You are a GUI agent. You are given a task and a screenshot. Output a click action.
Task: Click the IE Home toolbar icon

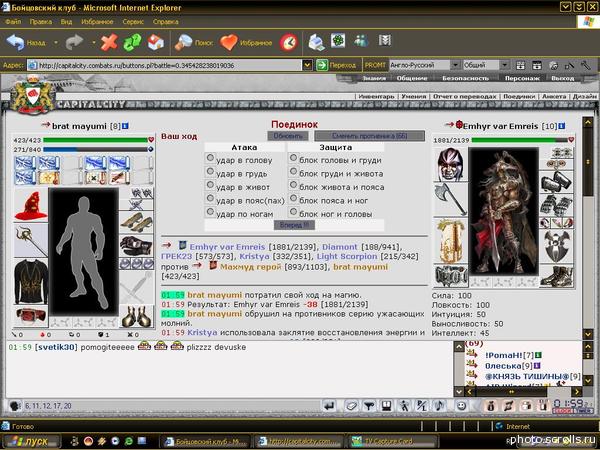[x=157, y=42]
